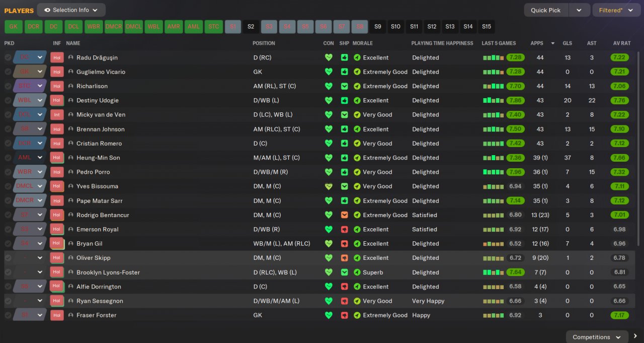Toggle the pick circle for Oliver Skipp
Image resolution: width=644 pixels, height=343 pixels.
[8, 258]
